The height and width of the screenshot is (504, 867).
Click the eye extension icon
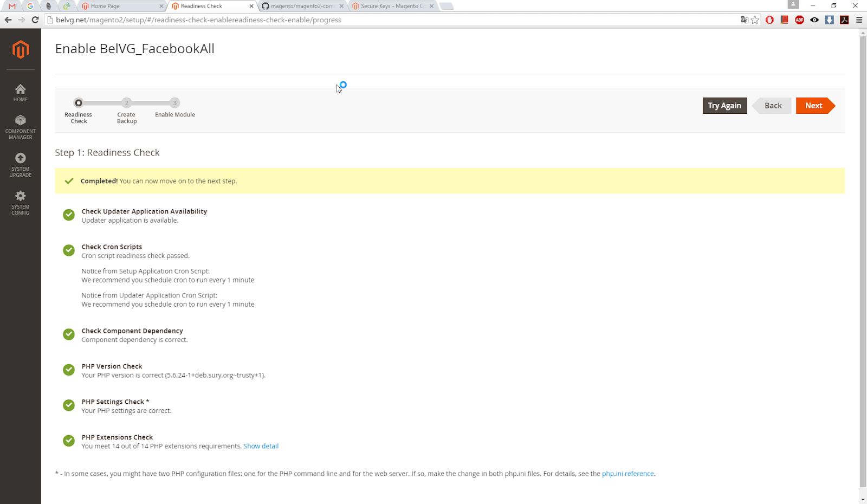[814, 20]
